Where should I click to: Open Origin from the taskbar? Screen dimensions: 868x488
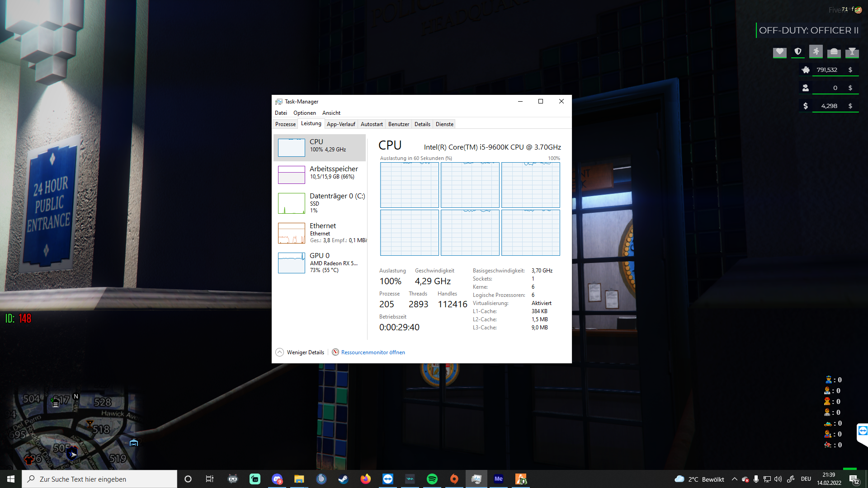click(454, 479)
